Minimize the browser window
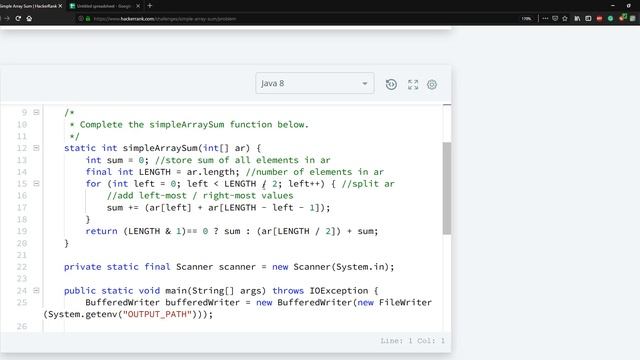Image resolution: width=640 pixels, height=360 pixels. pyautogui.click(x=613, y=6)
